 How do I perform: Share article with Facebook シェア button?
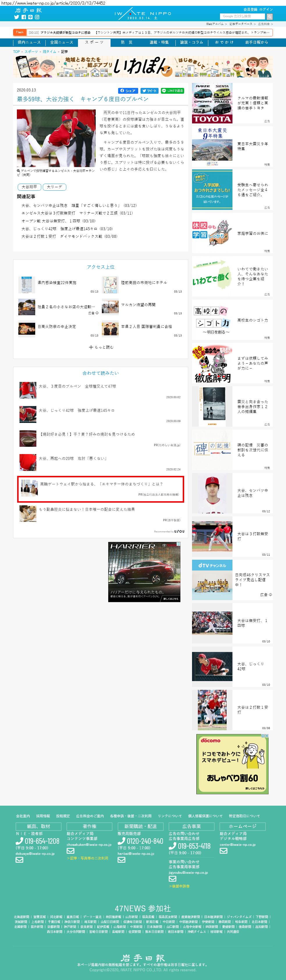(128, 91)
